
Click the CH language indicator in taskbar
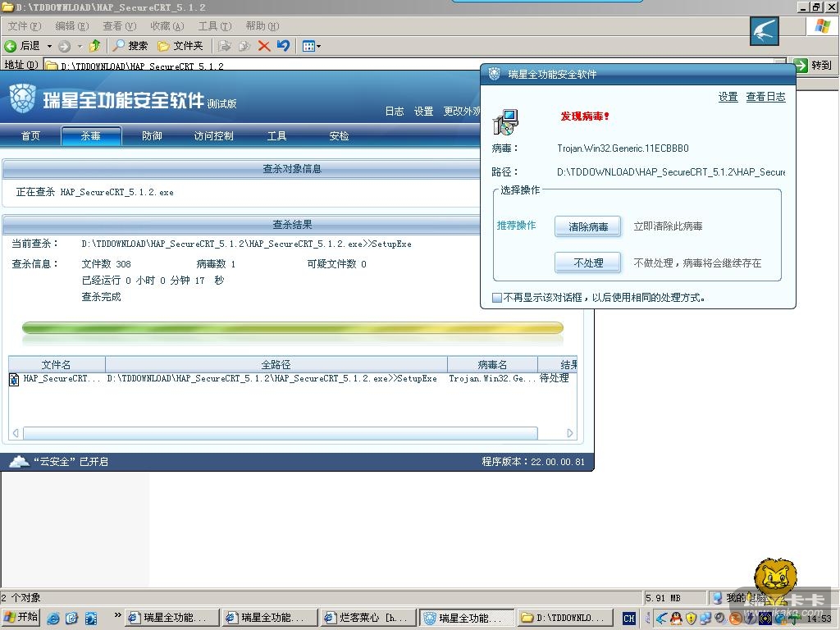click(x=629, y=619)
